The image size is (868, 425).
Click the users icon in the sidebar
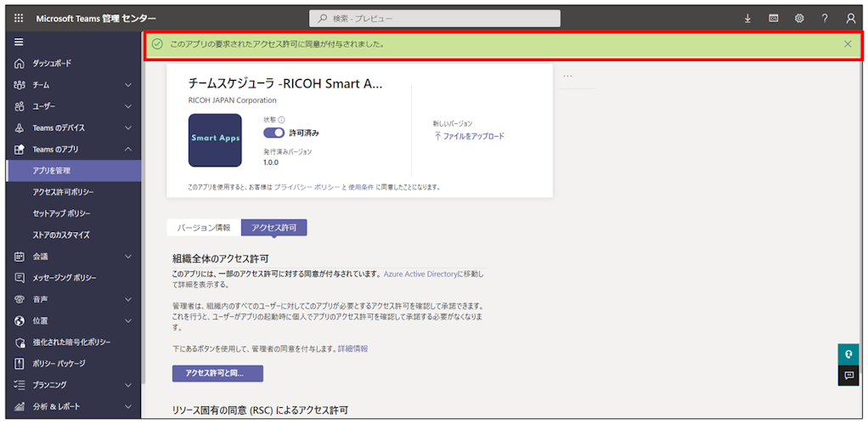click(x=20, y=106)
